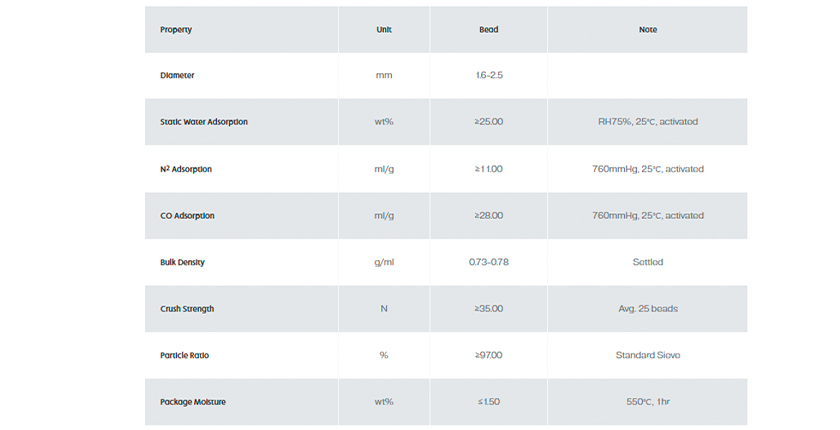Click the CO Adsorption row label

[x=187, y=216]
